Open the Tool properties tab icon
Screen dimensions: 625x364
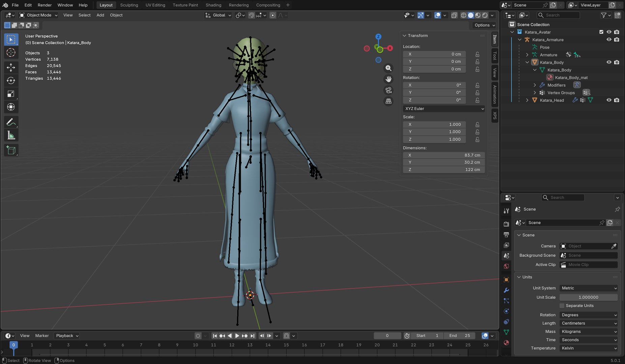point(506,211)
